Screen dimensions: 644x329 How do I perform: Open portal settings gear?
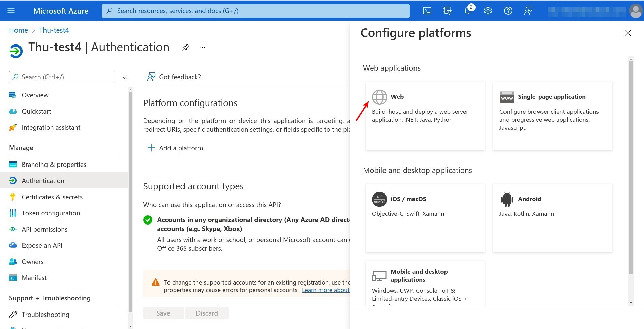pyautogui.click(x=488, y=11)
